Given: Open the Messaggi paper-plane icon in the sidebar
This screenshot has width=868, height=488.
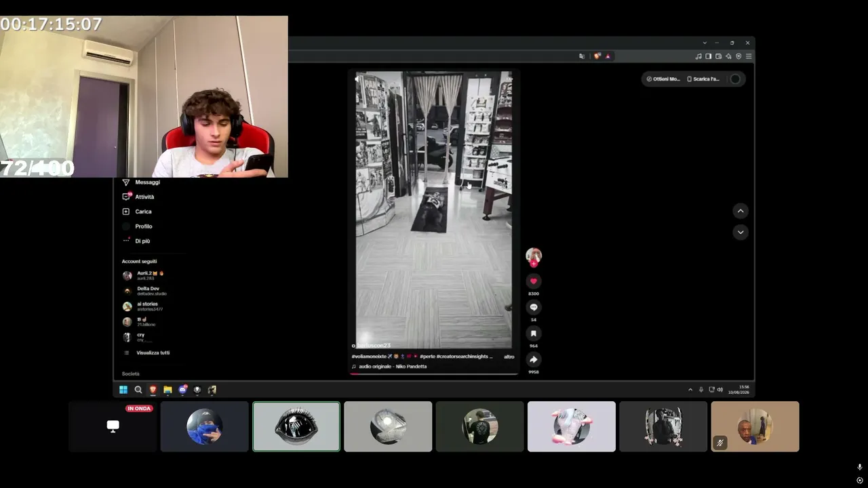Looking at the screenshot, I should tap(125, 182).
